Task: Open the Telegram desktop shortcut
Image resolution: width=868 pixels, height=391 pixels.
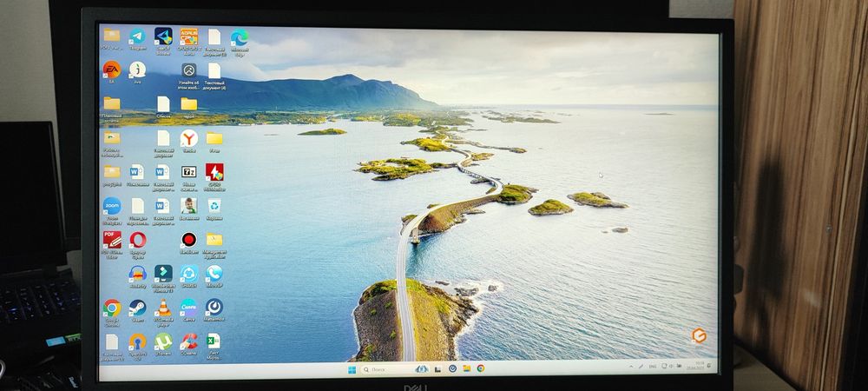Action: (x=137, y=36)
